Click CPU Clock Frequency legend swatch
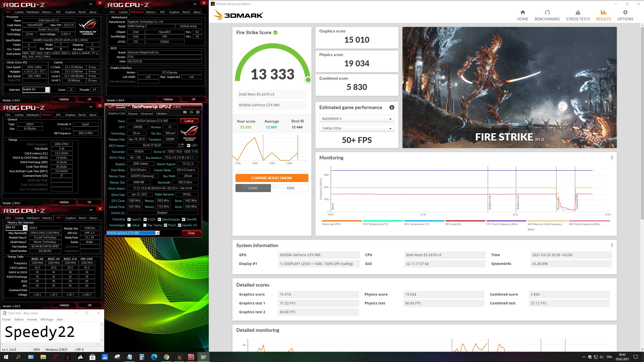This screenshot has height=362, width=644. pyautogui.click(x=506, y=221)
